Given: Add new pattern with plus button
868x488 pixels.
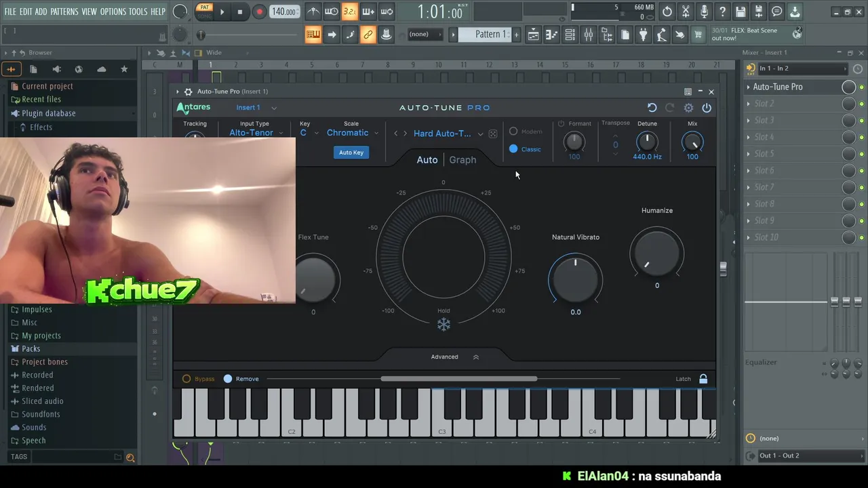Looking at the screenshot, I should coord(516,35).
